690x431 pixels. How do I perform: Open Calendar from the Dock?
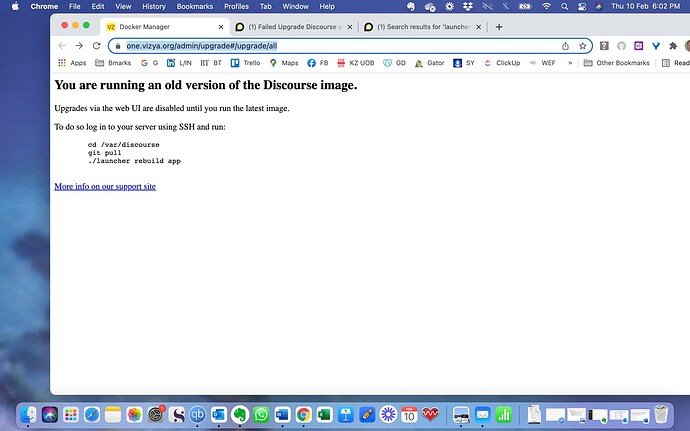tap(409, 414)
